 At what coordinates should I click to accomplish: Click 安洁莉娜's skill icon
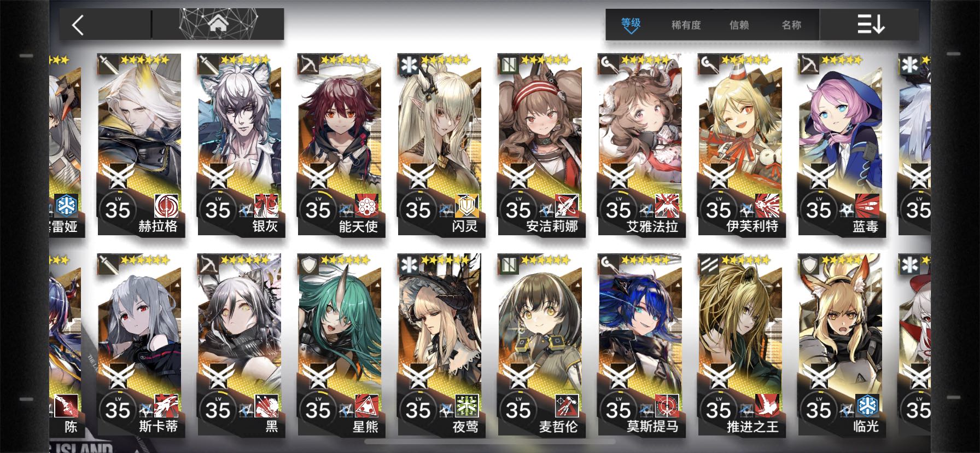click(567, 206)
